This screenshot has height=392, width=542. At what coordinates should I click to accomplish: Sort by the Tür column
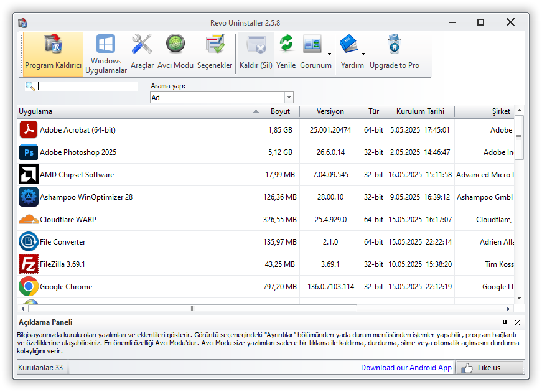[x=373, y=111]
